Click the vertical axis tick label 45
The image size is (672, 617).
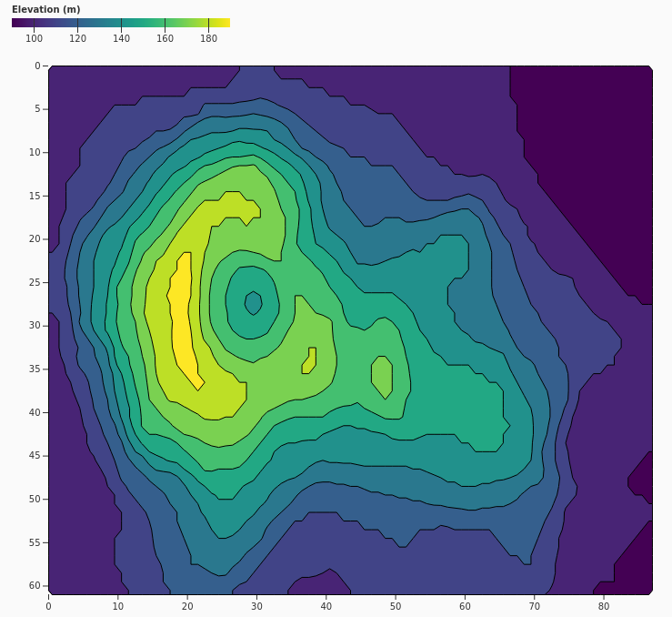pyautogui.click(x=35, y=456)
